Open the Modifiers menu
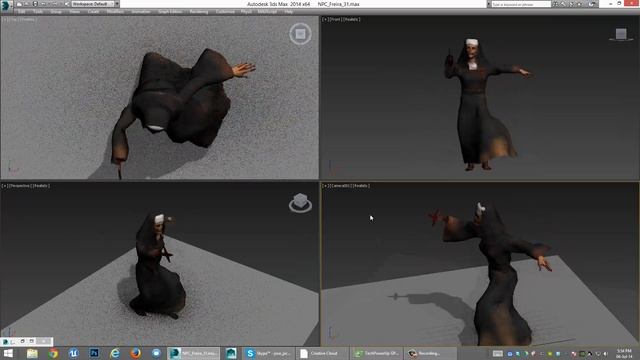 click(115, 12)
